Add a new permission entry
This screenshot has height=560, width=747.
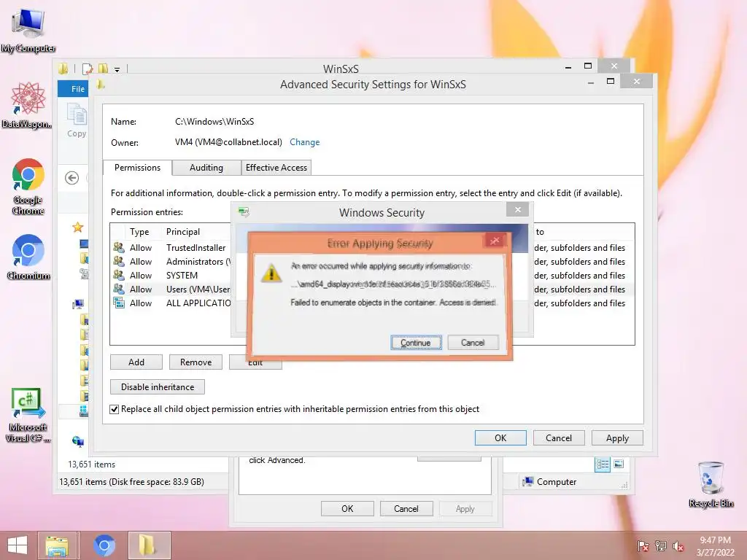pyautogui.click(x=136, y=362)
